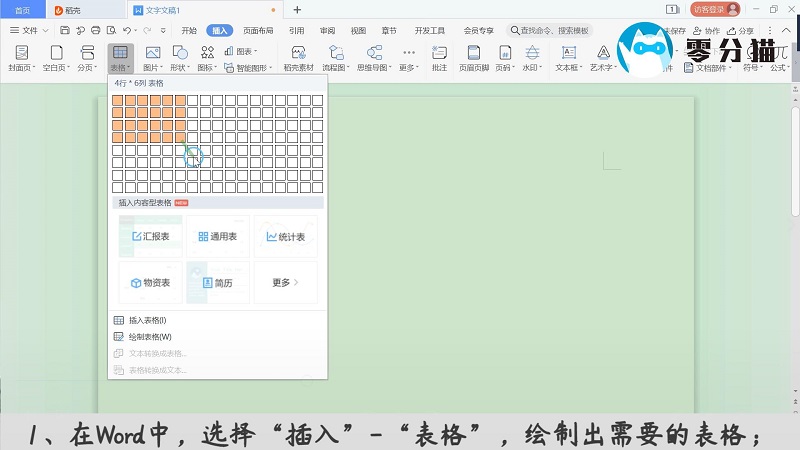Select the 汇报表 table template
Viewport: 800px width, 450px height.
(x=150, y=237)
